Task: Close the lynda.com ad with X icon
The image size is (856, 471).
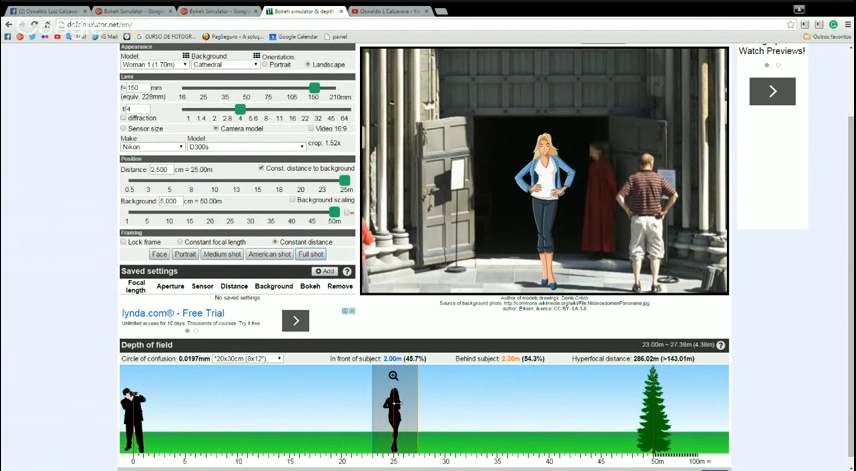Action: [352, 311]
